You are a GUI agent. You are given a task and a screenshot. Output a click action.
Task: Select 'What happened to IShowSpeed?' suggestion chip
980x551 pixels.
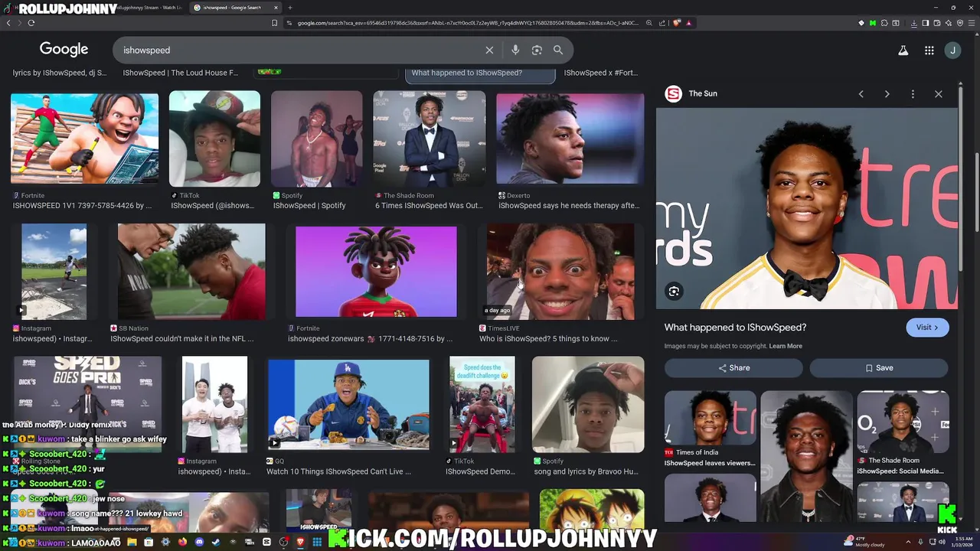(479, 73)
